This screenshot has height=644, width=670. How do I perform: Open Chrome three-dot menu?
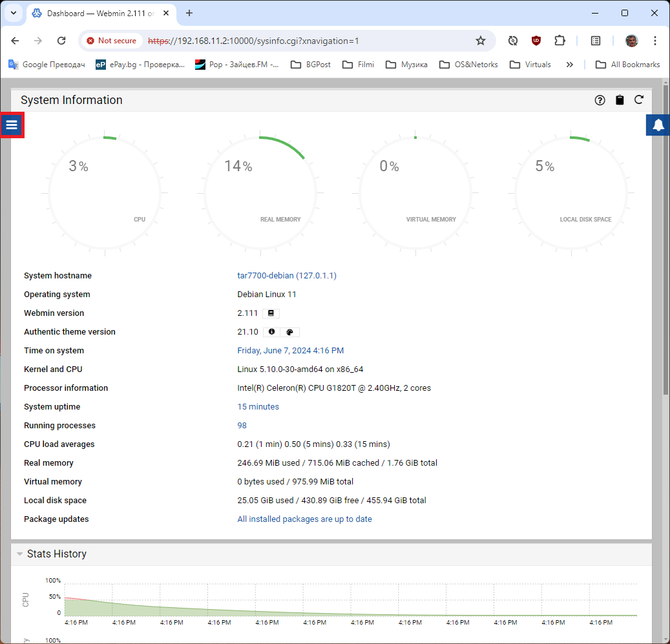click(x=655, y=41)
